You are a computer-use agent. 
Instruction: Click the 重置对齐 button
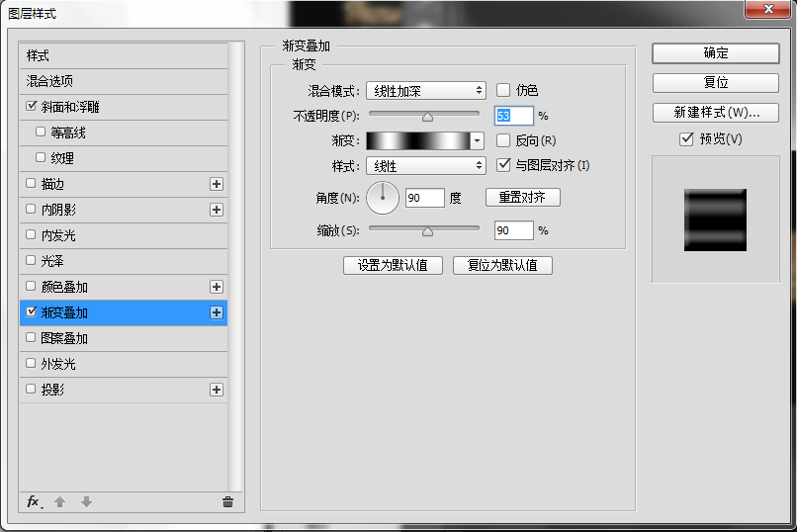click(x=522, y=197)
